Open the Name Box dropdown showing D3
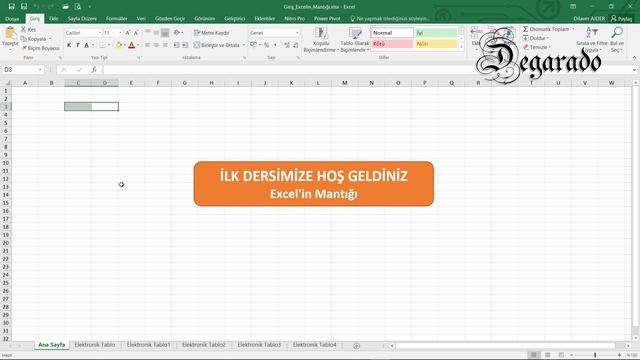640x360 pixels. click(x=40, y=70)
